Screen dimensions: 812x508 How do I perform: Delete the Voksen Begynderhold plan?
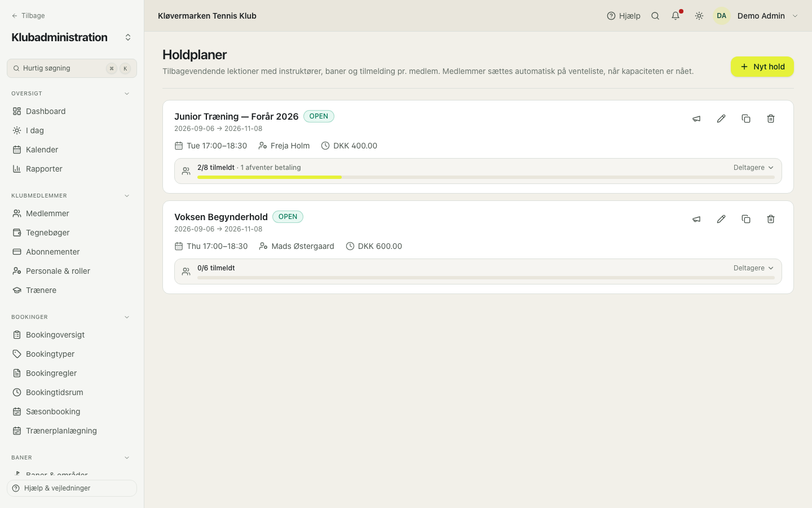tap(771, 219)
